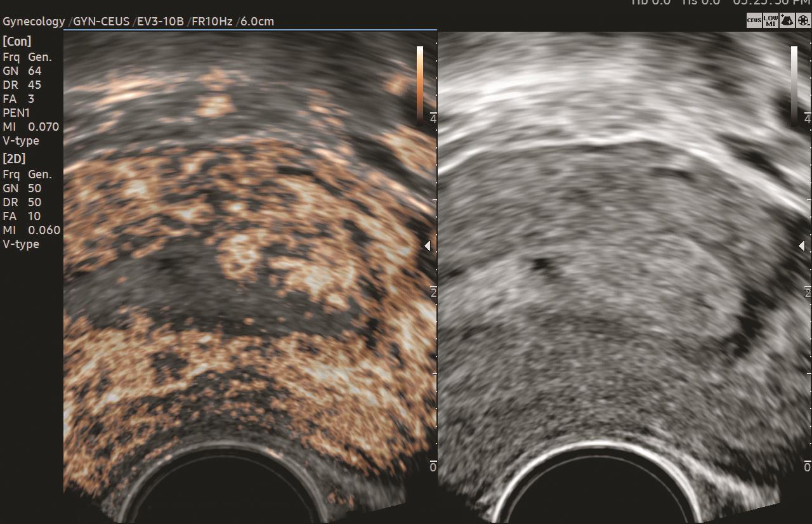Select the GYN-CEUS application label

pyautogui.click(x=101, y=22)
